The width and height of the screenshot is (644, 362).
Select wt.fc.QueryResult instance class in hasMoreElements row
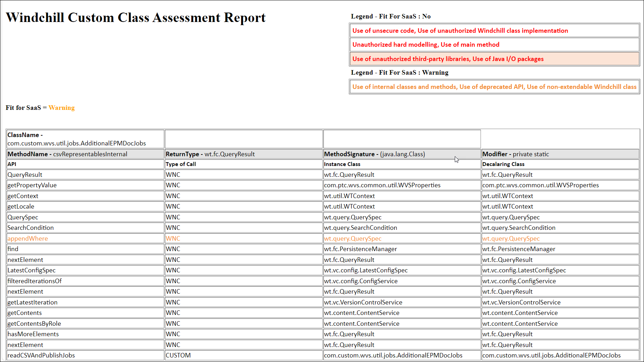pos(402,334)
